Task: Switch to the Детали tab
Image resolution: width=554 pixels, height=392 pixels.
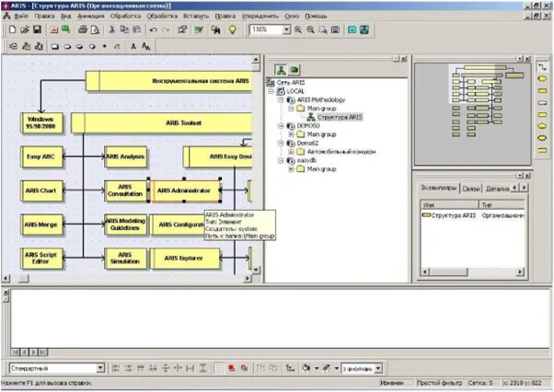Action: coord(497,189)
